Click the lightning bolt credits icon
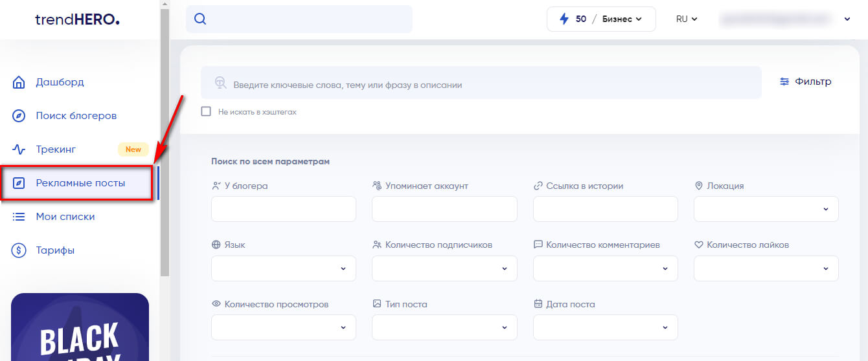 (x=564, y=19)
